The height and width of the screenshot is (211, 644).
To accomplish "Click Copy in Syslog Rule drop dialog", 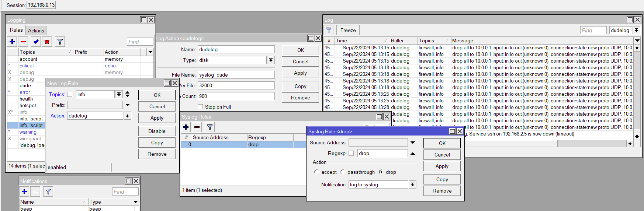I will [442, 179].
